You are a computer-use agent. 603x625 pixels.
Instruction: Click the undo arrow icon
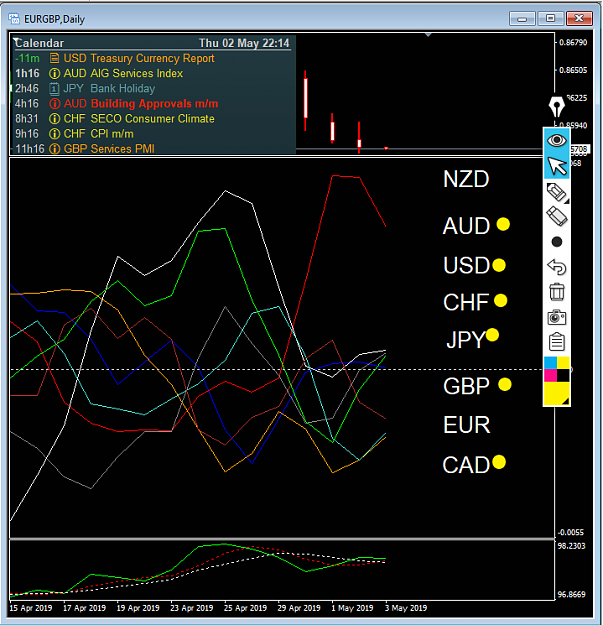coord(557,267)
